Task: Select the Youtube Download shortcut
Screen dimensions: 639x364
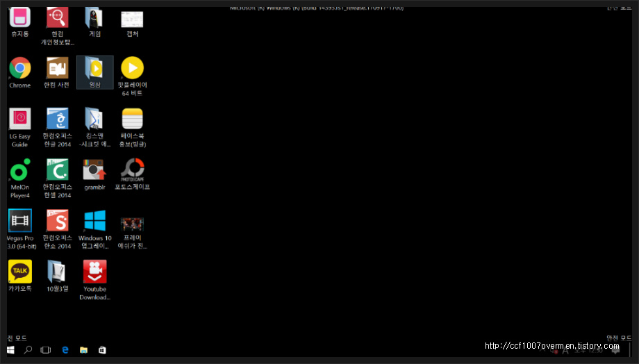Action: (x=95, y=272)
